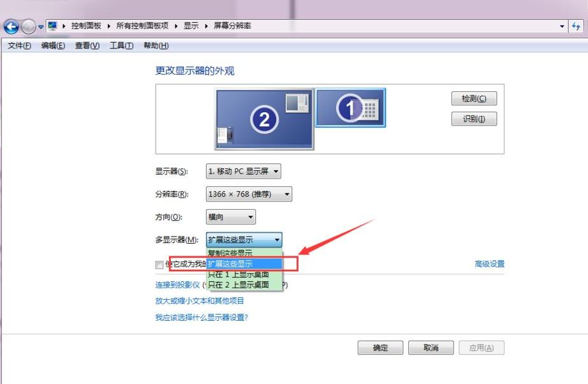Select the monitor 1 display thumbnail

click(x=351, y=108)
